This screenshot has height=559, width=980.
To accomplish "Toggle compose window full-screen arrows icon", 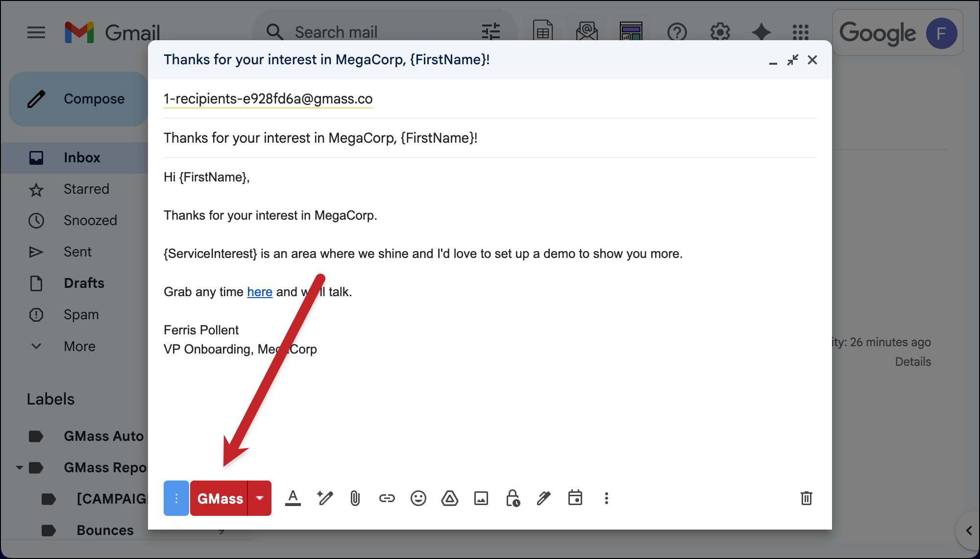I will click(792, 60).
